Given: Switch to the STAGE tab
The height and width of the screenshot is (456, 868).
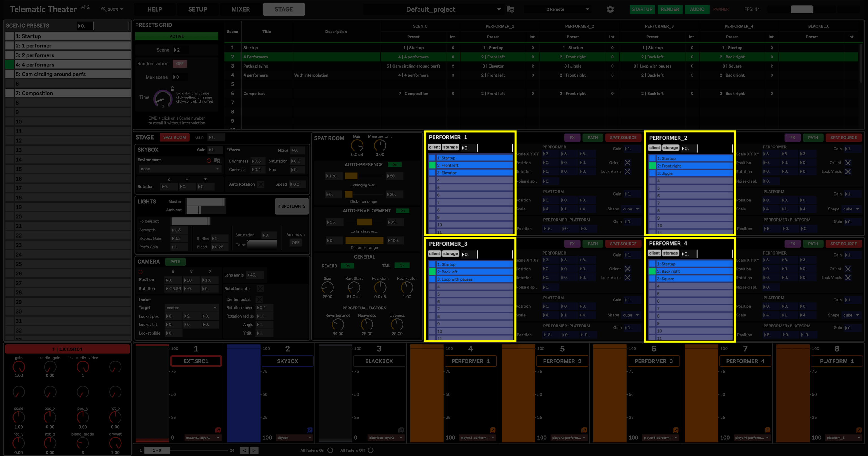Looking at the screenshot, I should pos(284,9).
